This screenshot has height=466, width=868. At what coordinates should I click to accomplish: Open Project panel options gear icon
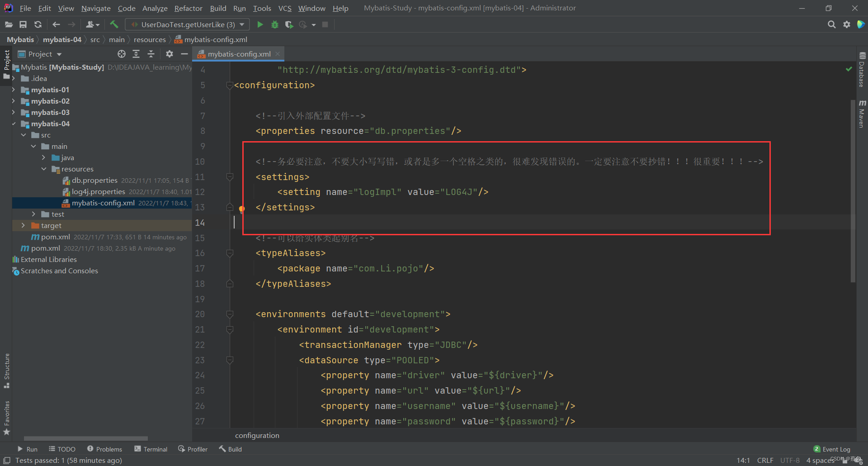coord(170,54)
